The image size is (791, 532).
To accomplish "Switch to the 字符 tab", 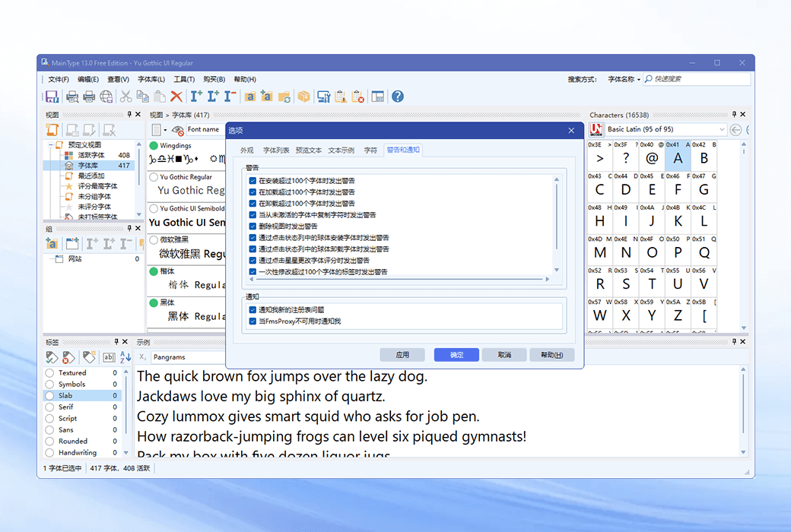I will tap(371, 150).
